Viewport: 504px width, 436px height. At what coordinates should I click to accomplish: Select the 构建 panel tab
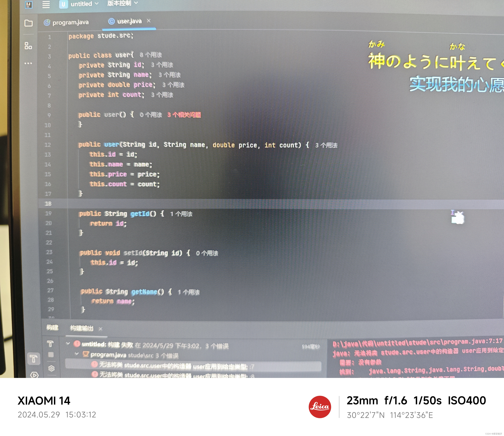52,327
